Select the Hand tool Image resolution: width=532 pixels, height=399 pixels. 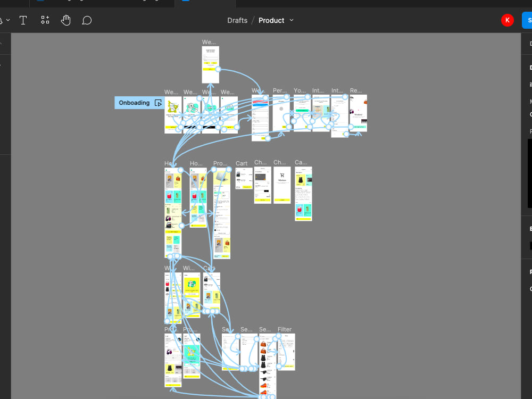tap(66, 20)
